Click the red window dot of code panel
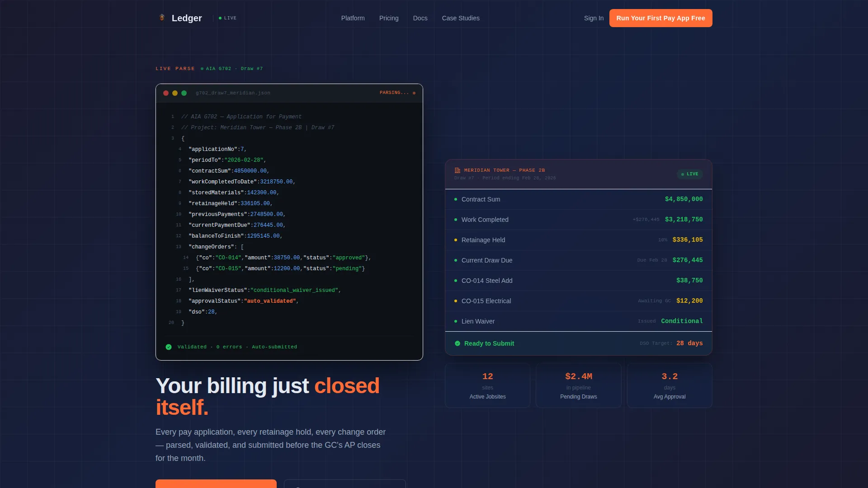868x488 pixels. (x=166, y=93)
